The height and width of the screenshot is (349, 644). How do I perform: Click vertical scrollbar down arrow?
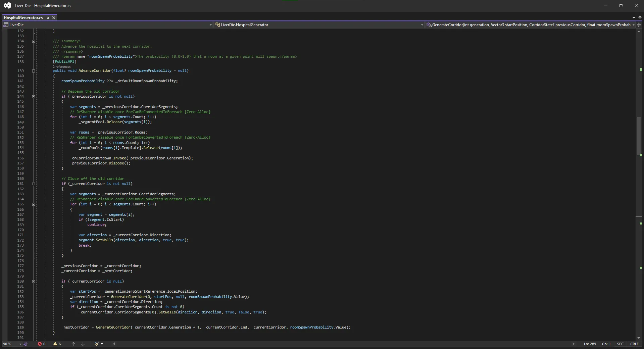[639, 338]
